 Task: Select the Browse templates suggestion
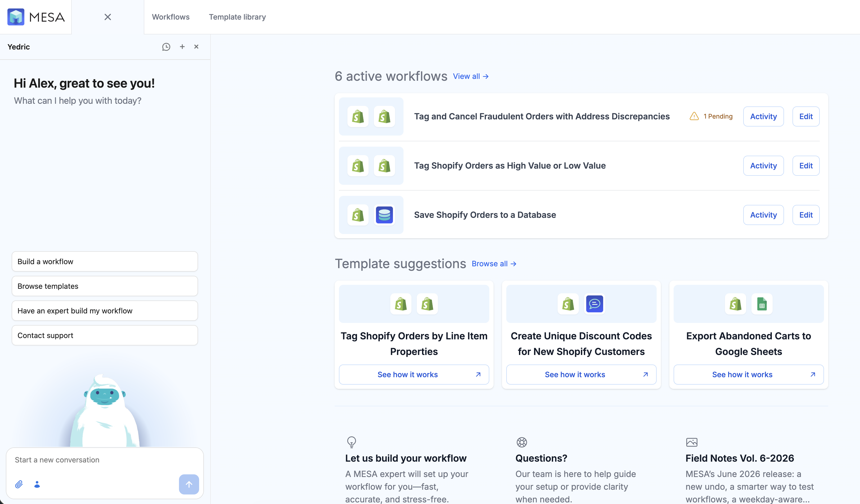pos(105,286)
